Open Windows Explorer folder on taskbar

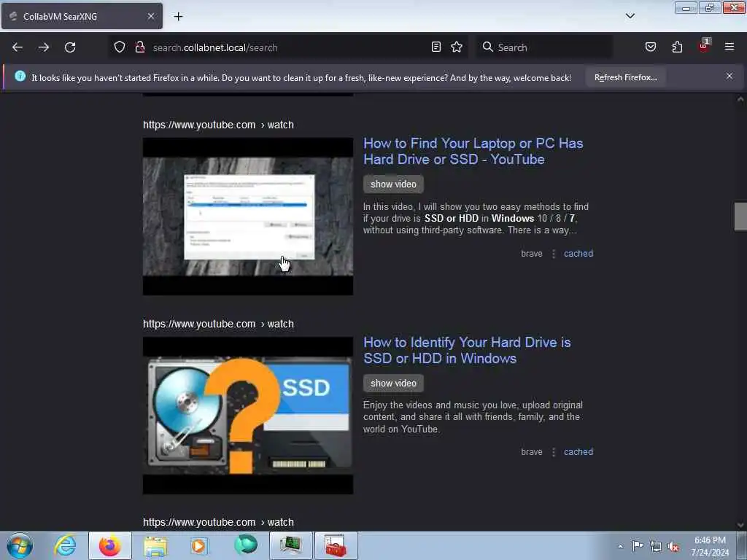155,545
